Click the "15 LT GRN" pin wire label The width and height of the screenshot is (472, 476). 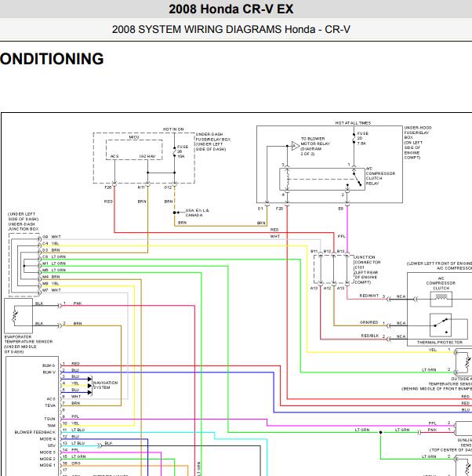[74, 457]
